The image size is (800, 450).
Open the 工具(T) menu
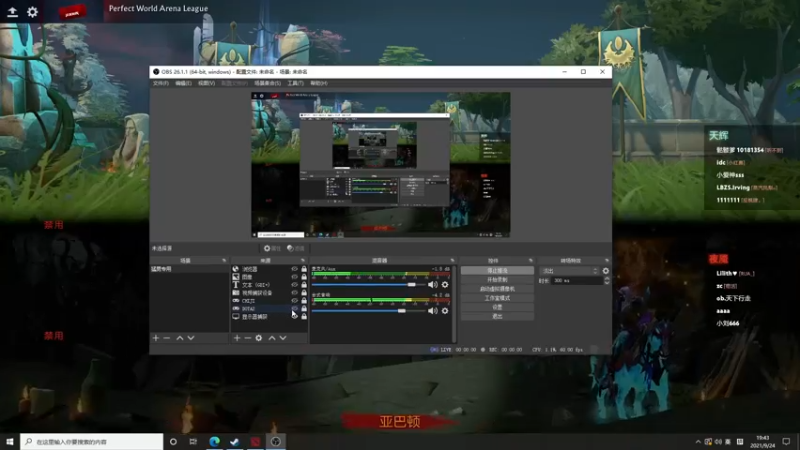[x=295, y=83]
